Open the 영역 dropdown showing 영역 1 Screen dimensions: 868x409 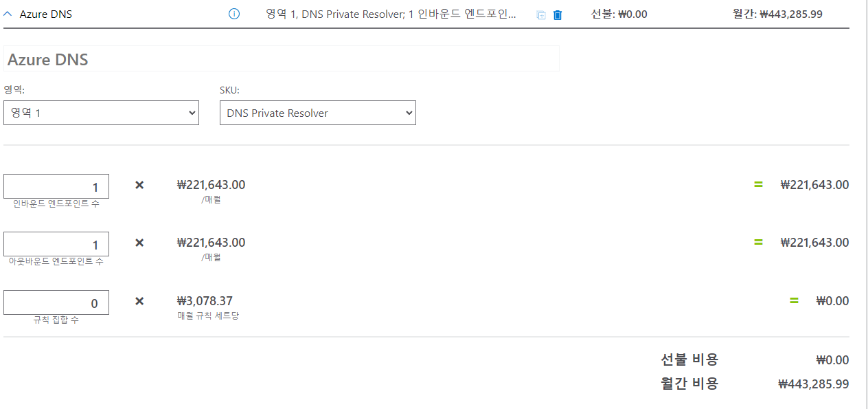(x=101, y=113)
